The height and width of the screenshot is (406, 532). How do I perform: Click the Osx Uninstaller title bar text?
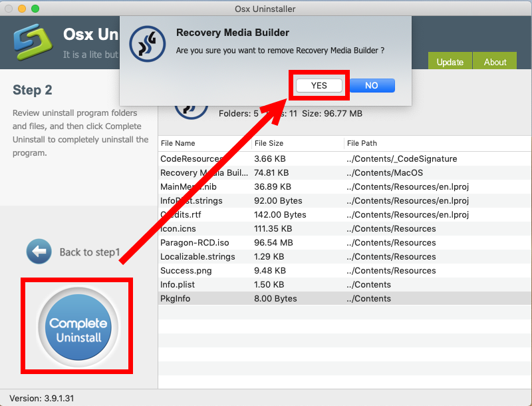pos(266,9)
